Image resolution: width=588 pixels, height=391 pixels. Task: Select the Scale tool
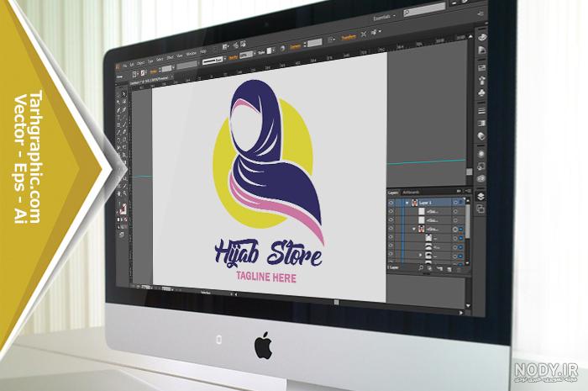click(124, 140)
